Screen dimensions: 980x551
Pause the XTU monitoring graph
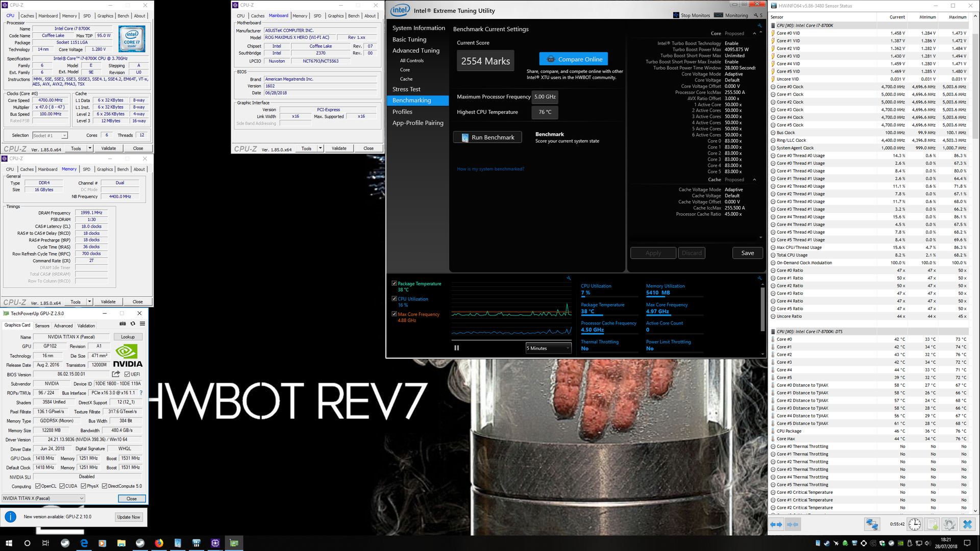pyautogui.click(x=457, y=348)
